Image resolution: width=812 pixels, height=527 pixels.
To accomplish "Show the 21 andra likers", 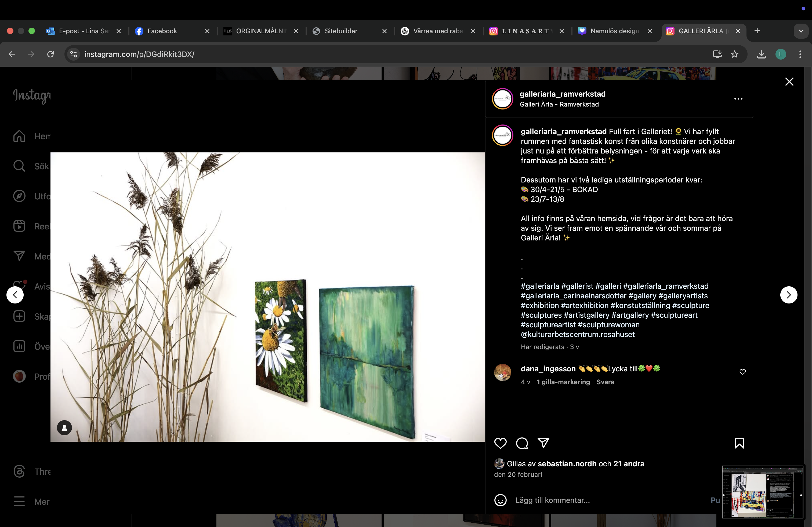I will point(629,464).
